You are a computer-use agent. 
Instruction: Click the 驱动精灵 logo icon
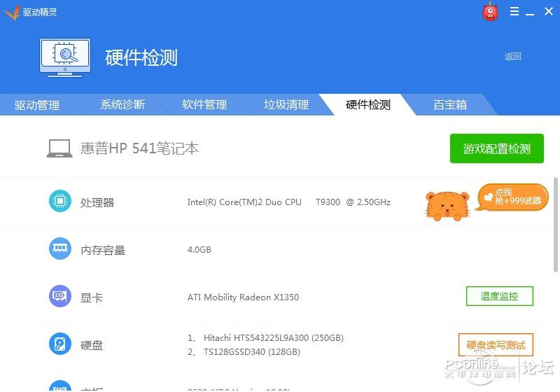pyautogui.click(x=12, y=13)
